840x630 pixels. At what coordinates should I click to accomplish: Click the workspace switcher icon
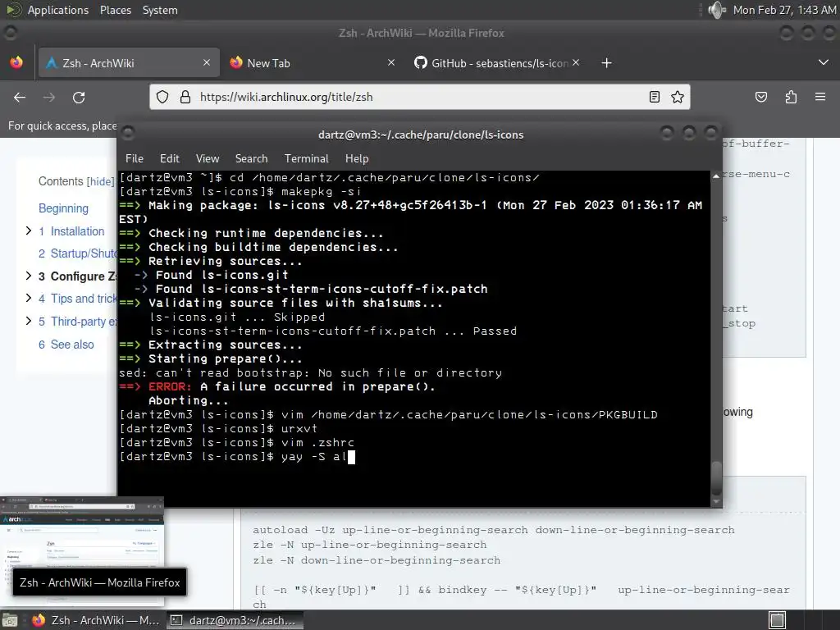tap(778, 620)
